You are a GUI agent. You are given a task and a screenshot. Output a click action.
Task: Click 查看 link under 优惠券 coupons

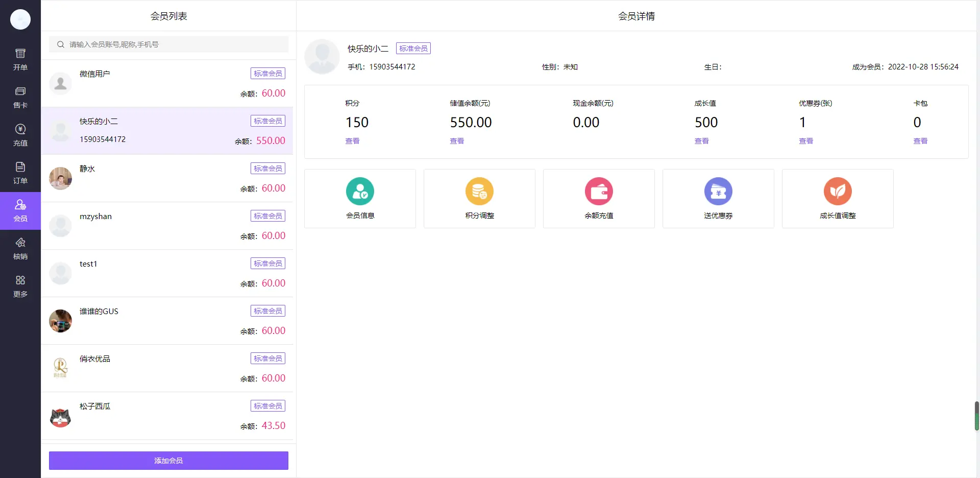(806, 141)
